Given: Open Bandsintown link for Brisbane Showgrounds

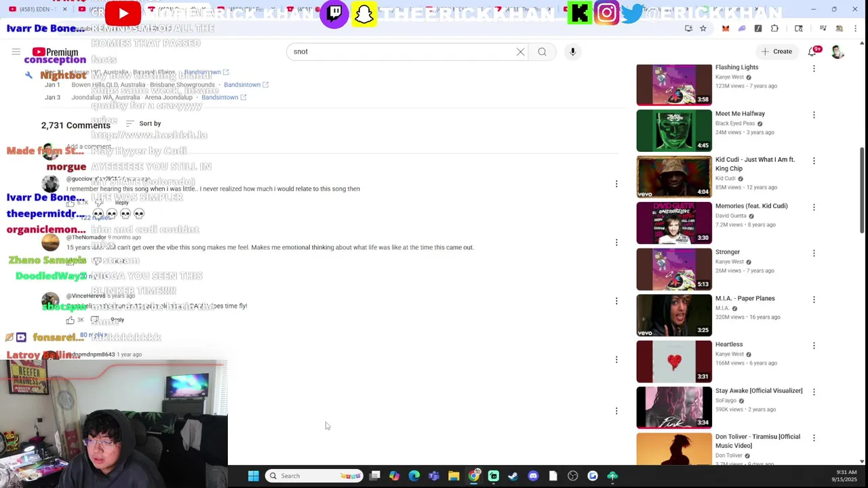Looking at the screenshot, I should coord(246,85).
